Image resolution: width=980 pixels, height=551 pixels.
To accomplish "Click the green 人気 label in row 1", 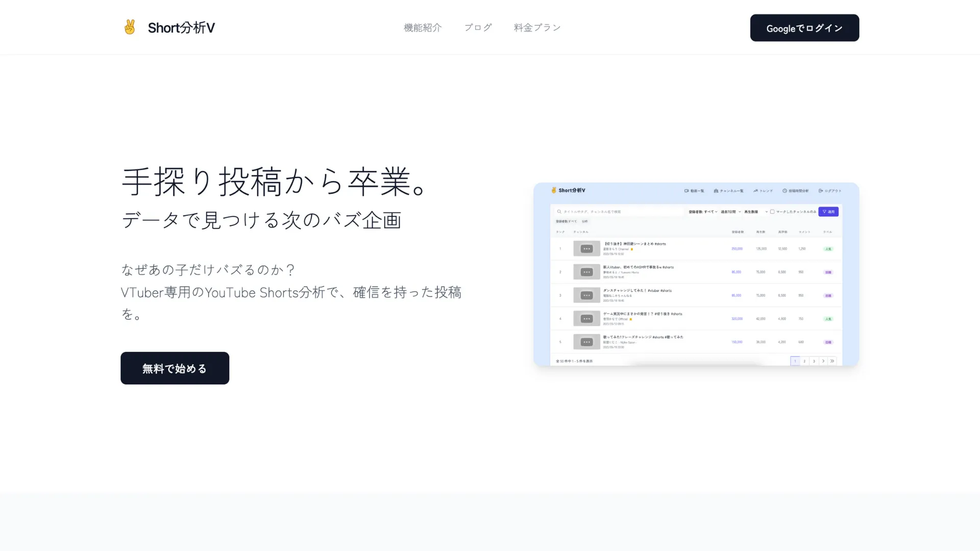I will 828,249.
